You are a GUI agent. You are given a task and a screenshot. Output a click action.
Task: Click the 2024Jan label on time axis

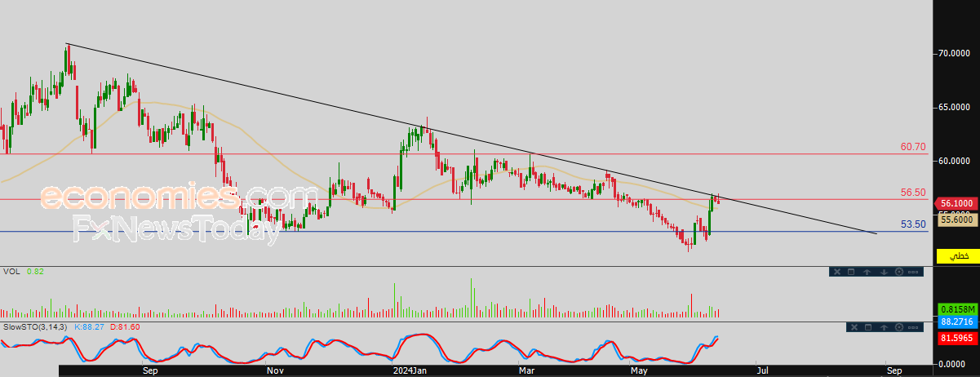coord(410,370)
